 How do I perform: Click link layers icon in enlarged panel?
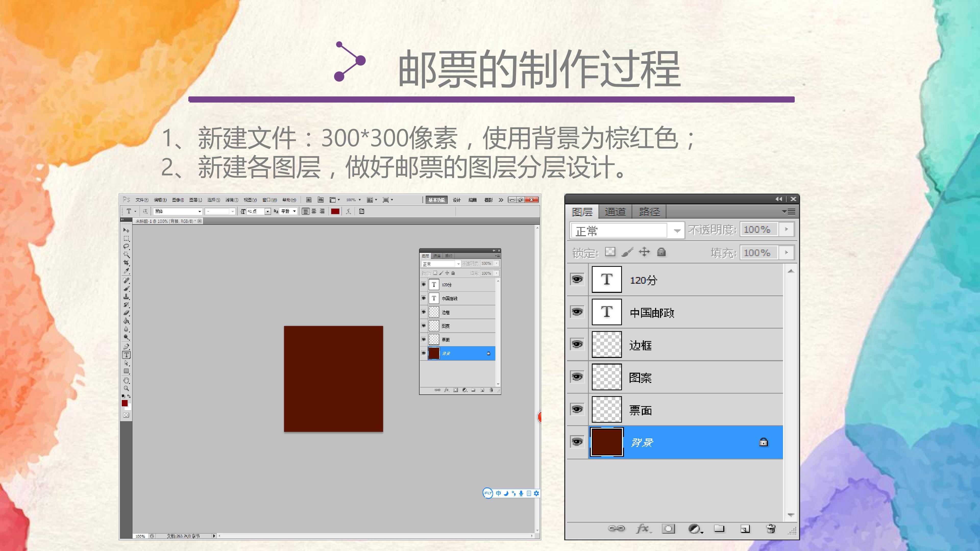[x=616, y=529]
